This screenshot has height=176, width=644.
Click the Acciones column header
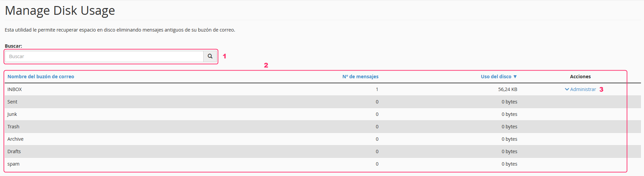(580, 77)
